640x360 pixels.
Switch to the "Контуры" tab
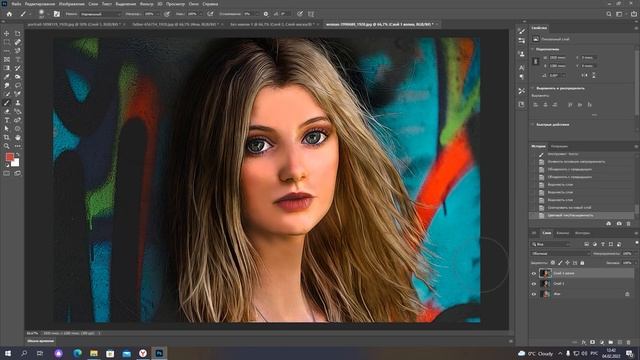582,233
